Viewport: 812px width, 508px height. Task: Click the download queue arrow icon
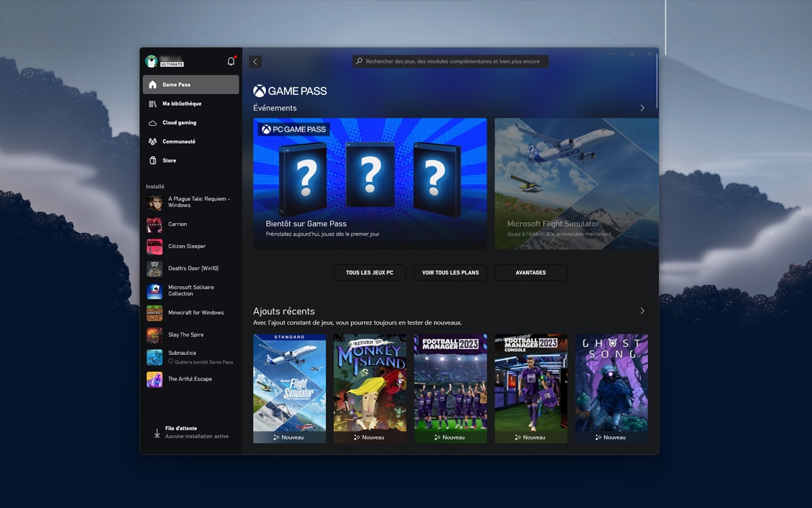click(156, 433)
